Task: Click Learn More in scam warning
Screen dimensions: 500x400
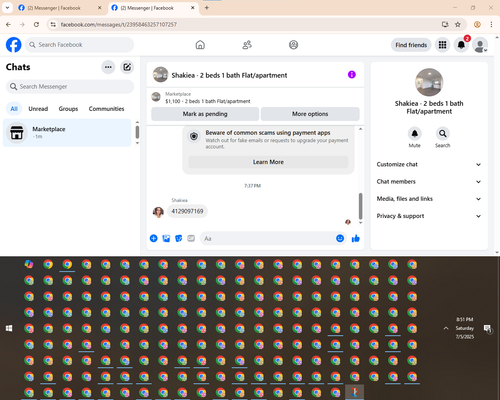Action: pyautogui.click(x=268, y=162)
